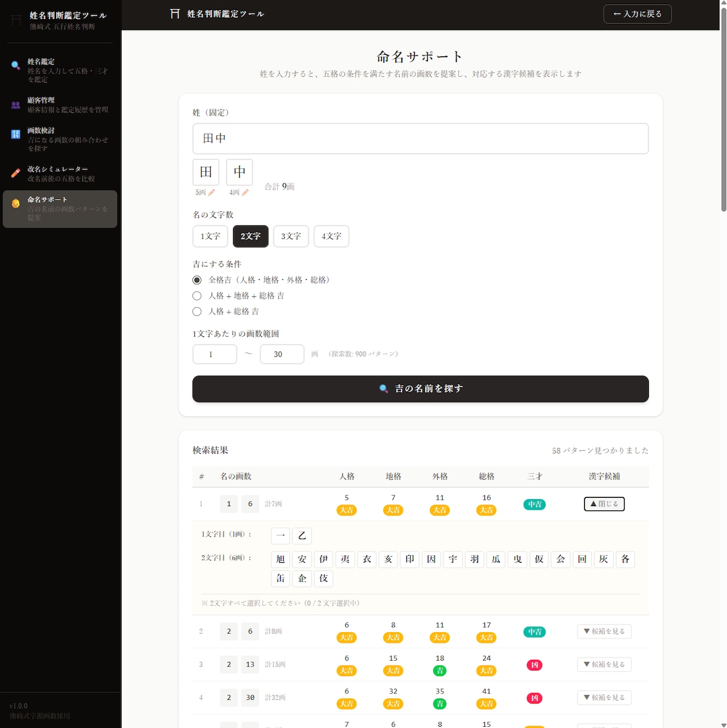Click the magnifier icon beside 姓名鑑定

pyautogui.click(x=15, y=66)
